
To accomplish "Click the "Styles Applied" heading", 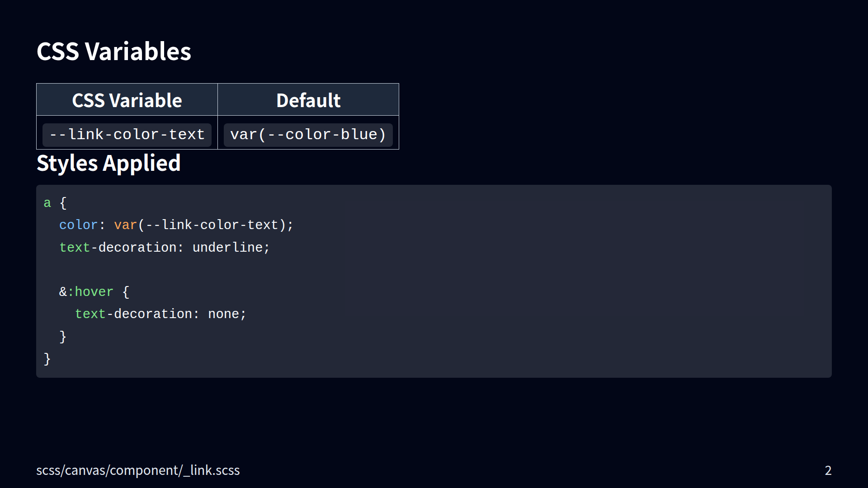I will point(108,163).
